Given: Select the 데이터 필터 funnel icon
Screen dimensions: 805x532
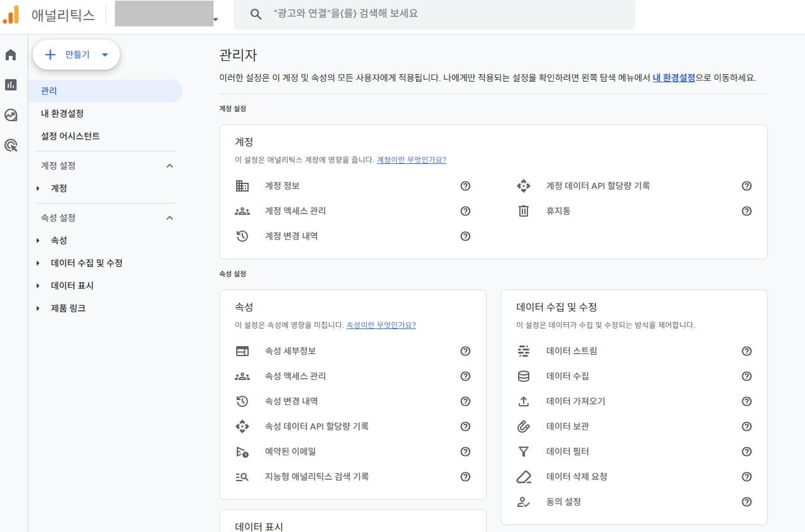Looking at the screenshot, I should (x=524, y=452).
